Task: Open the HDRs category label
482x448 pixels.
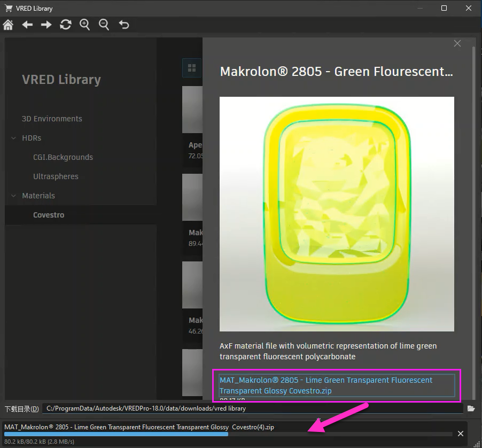Action: 32,138
